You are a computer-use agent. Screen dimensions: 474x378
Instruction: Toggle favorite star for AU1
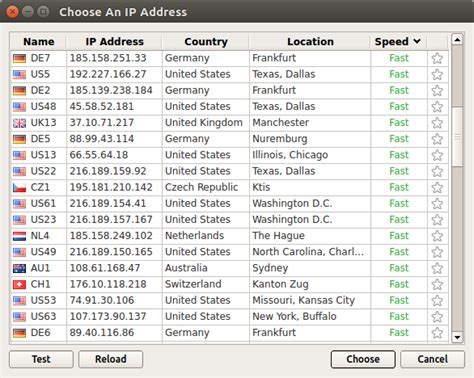click(437, 268)
